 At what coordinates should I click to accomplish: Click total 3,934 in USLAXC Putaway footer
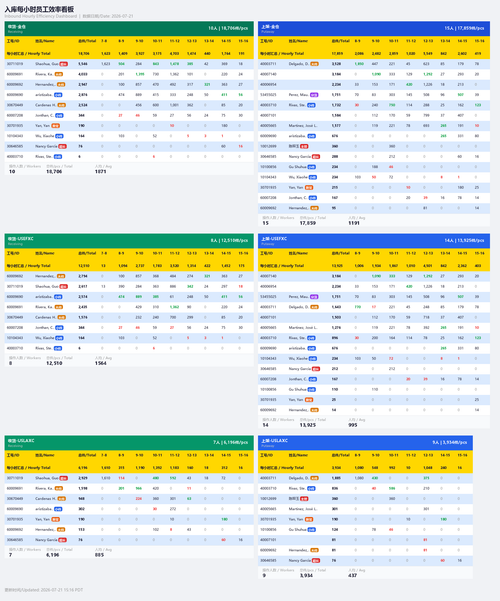pyautogui.click(x=306, y=576)
